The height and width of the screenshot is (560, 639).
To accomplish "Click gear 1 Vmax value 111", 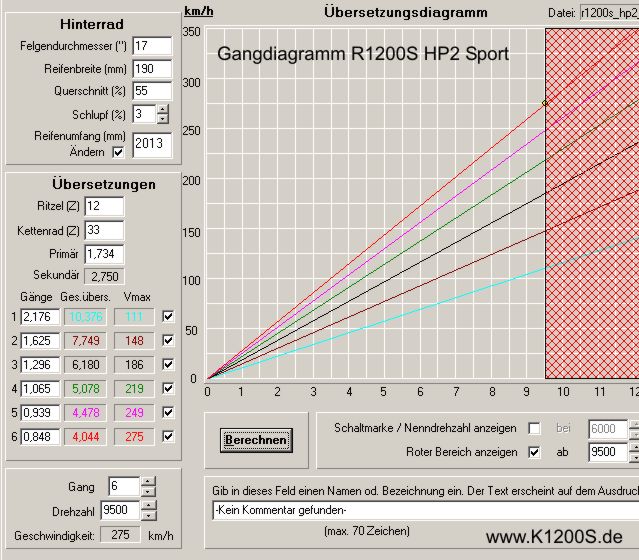I will [x=134, y=317].
